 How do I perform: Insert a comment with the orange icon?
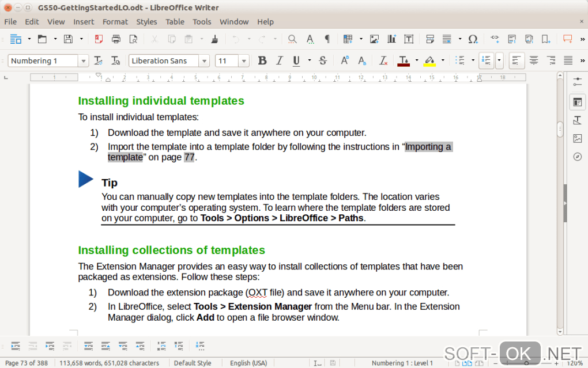click(x=567, y=39)
